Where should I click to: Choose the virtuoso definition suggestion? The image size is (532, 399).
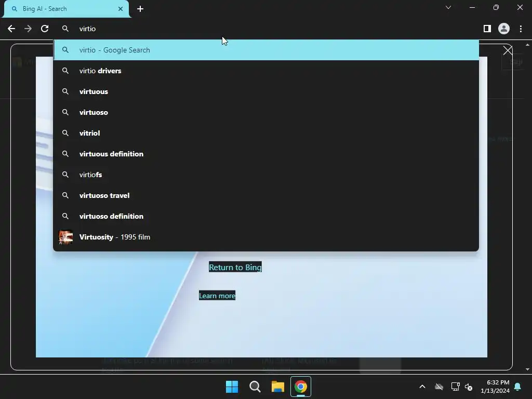point(266,216)
